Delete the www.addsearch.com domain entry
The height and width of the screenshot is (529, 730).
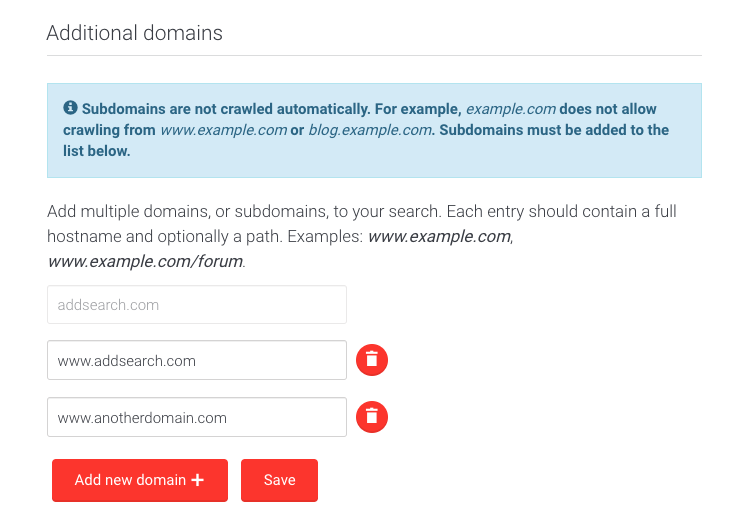(372, 360)
